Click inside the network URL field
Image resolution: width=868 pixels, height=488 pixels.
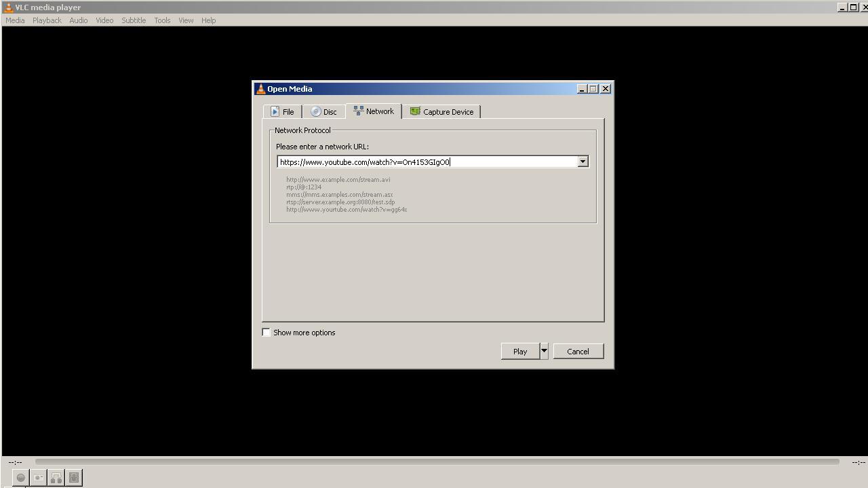tap(427, 162)
